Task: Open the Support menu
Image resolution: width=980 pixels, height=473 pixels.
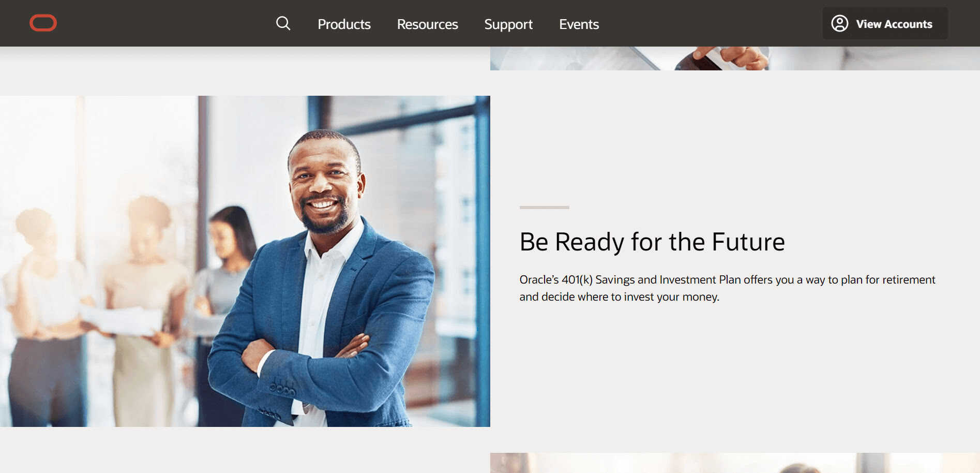Action: 508,24
